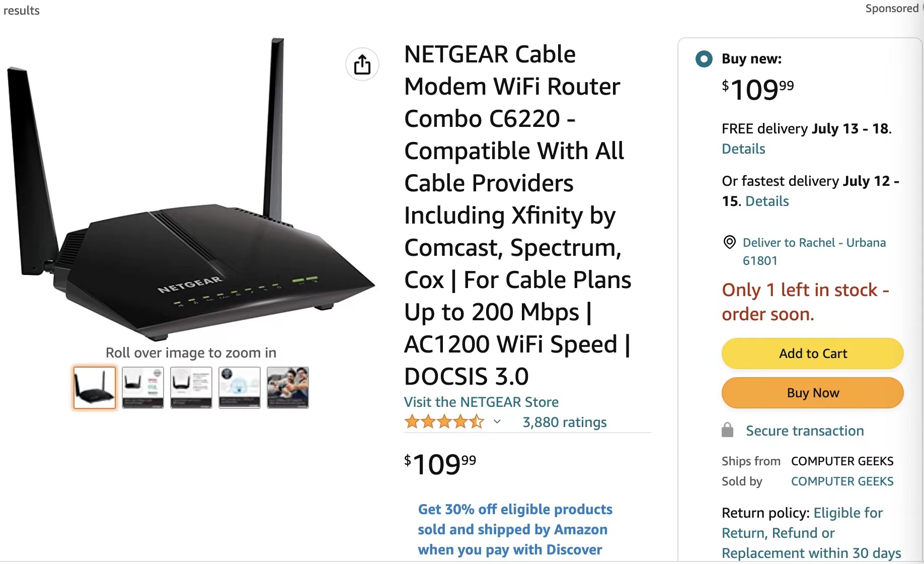Expand the ratings breakdown chevron

point(497,422)
